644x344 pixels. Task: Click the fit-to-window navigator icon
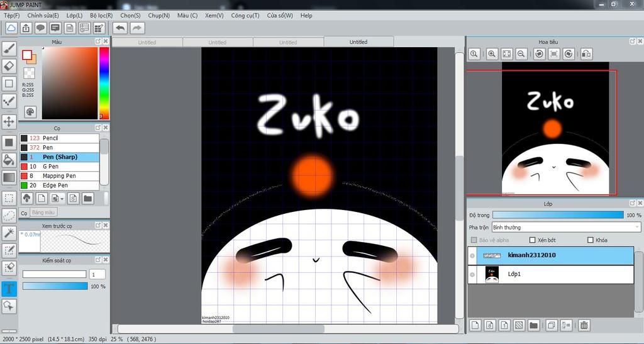(507, 54)
